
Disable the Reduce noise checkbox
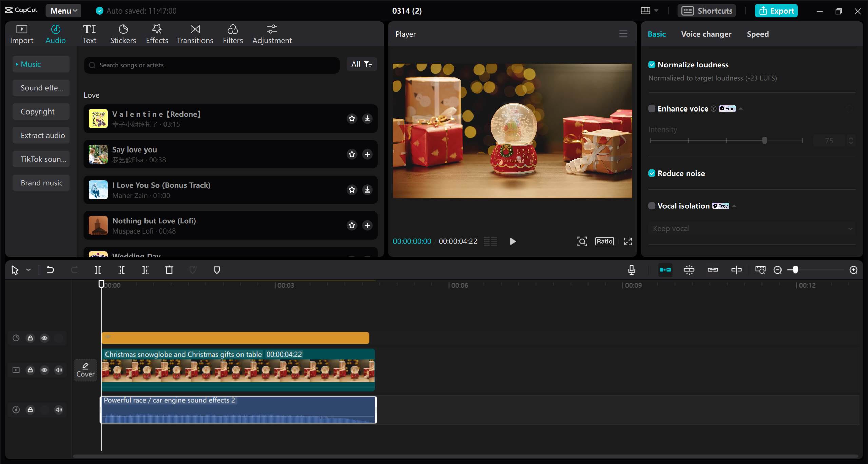pos(652,173)
